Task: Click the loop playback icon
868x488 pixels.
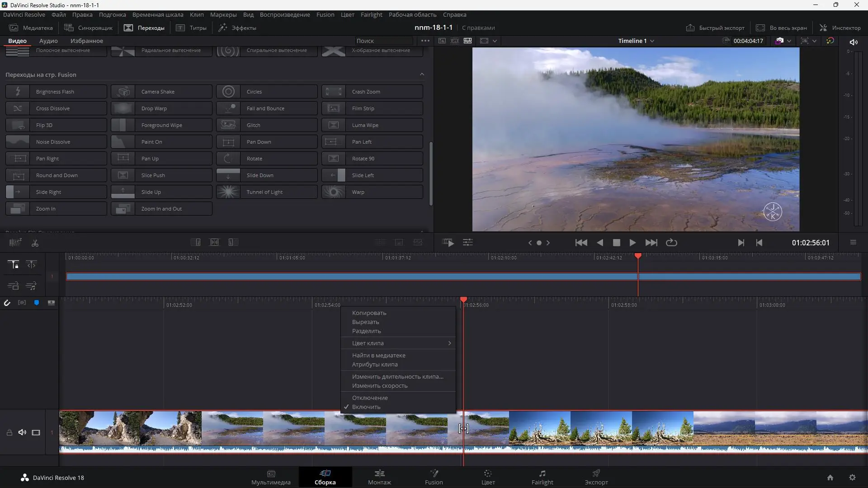Action: [671, 243]
